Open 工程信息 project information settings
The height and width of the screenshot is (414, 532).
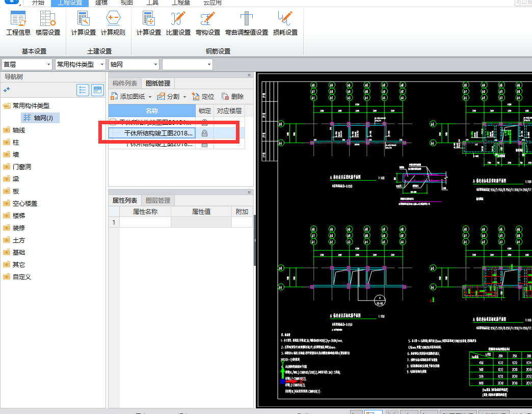(18, 24)
